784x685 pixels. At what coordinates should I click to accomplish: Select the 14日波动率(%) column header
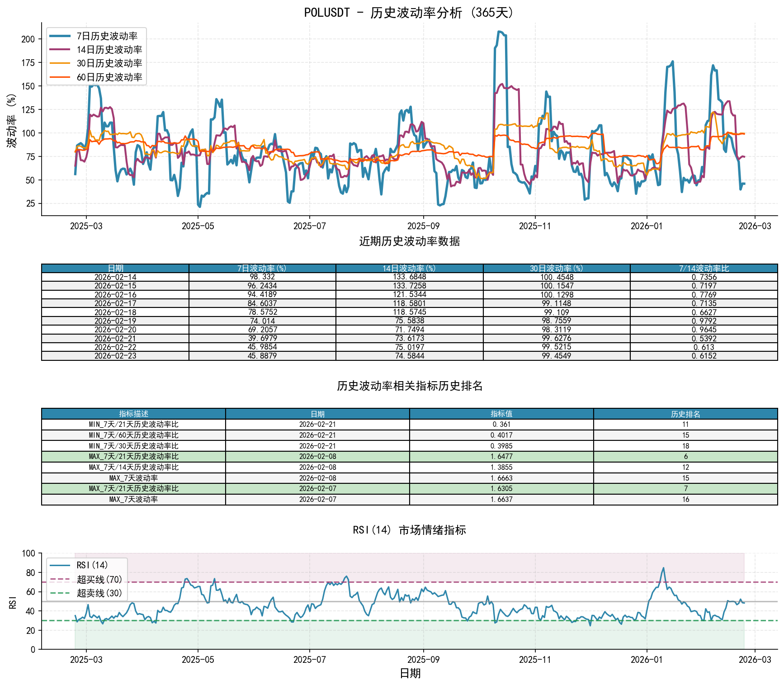click(409, 269)
